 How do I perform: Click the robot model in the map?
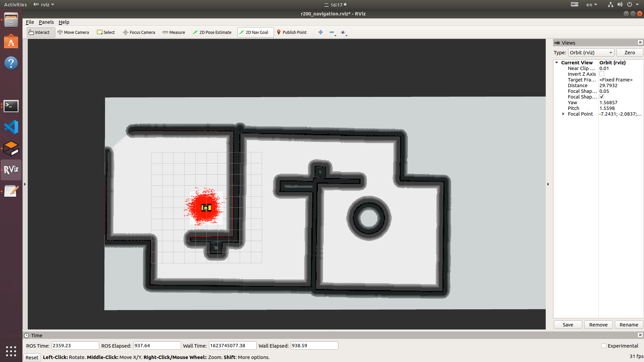tap(206, 208)
